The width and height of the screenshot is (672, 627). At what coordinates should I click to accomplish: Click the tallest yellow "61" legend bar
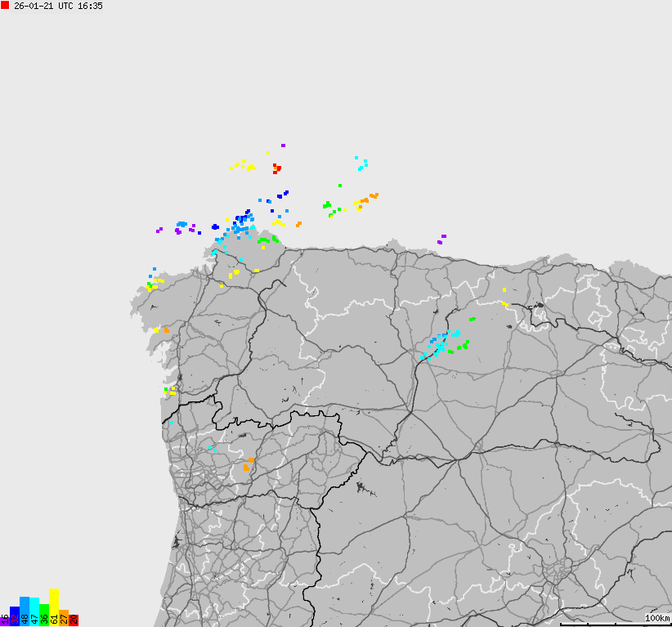(53, 609)
